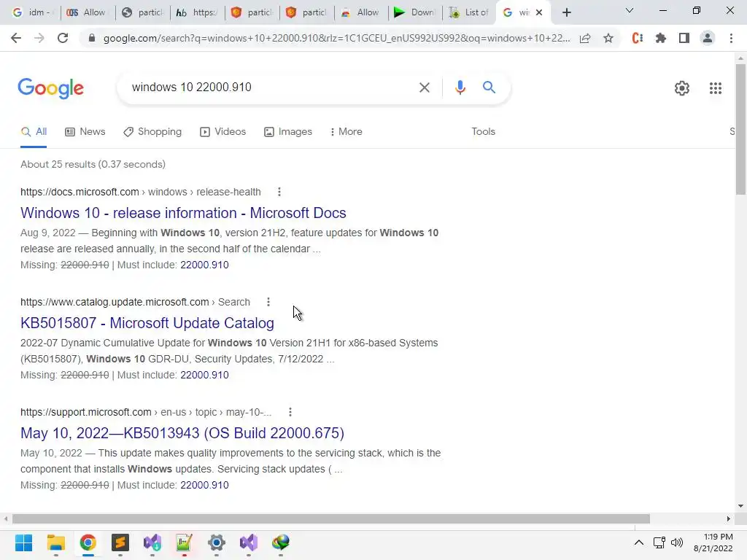This screenshot has width=747, height=560.
Task: Open the Extensions puzzle piece menu
Action: (x=661, y=38)
